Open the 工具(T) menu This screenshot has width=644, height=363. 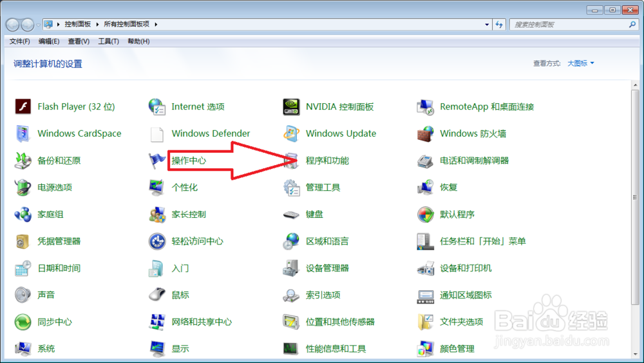coord(108,41)
